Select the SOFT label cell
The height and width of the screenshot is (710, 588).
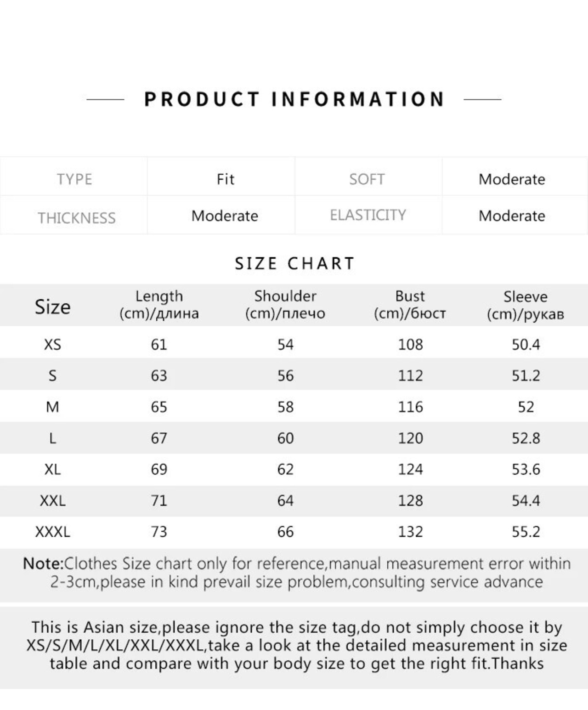point(367,179)
